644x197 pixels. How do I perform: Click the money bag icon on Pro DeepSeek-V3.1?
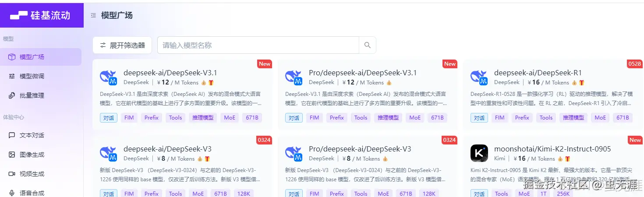point(389,82)
